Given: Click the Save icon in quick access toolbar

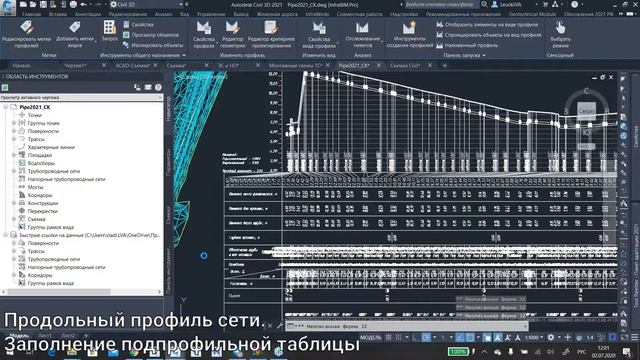Looking at the screenshot, I should click(43, 4).
